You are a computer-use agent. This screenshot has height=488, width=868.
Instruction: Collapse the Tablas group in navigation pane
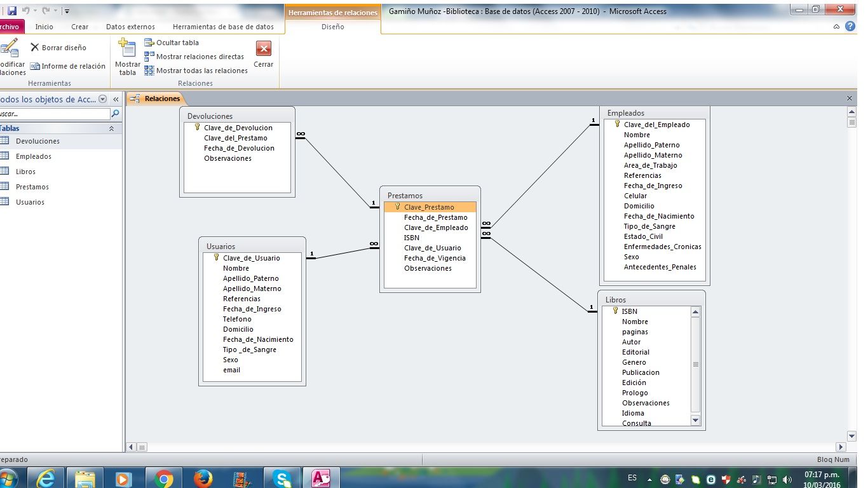(x=112, y=128)
